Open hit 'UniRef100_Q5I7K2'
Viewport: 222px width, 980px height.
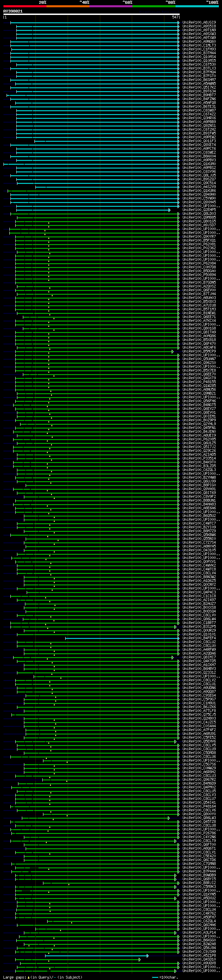pos(199,88)
